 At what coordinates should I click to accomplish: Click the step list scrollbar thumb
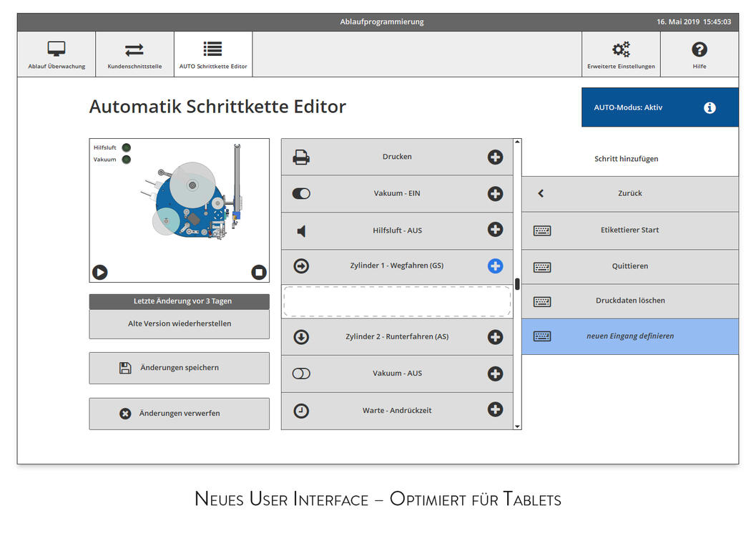pos(517,283)
